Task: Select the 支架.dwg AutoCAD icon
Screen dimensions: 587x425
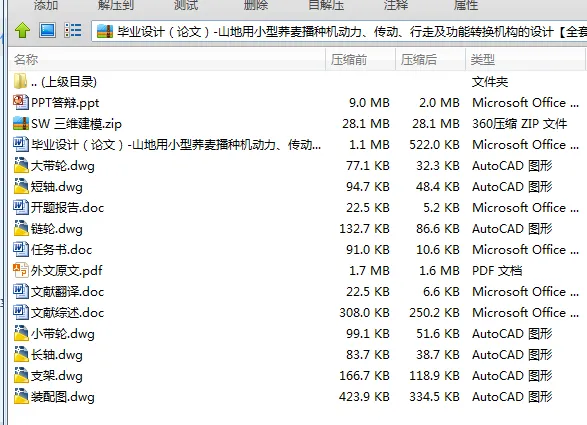Action: tap(21, 375)
